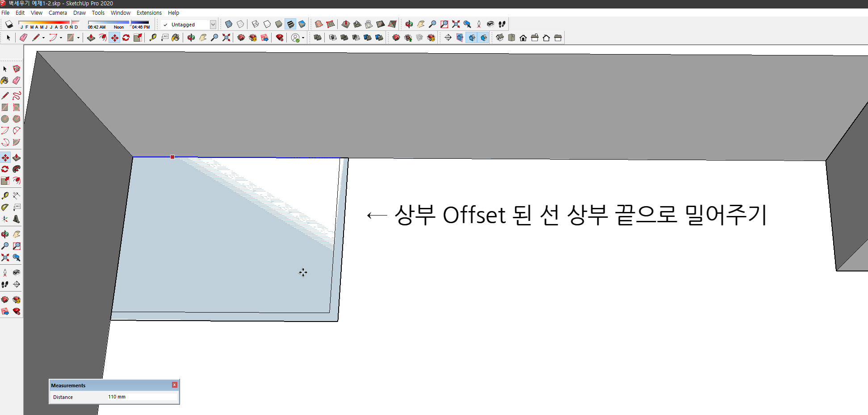Toggle X-ray face style
This screenshot has width=868, height=415.
228,24
